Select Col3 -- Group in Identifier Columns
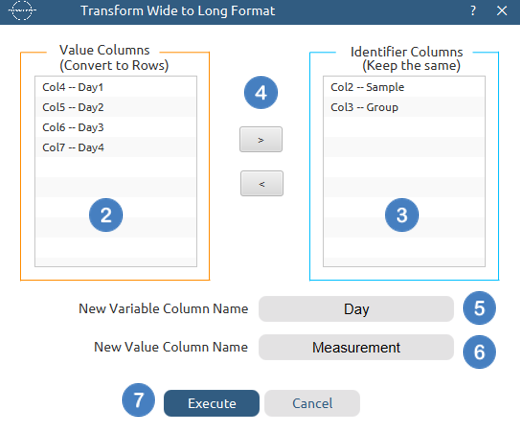Image resolution: width=520 pixels, height=437 pixels. pos(404,107)
